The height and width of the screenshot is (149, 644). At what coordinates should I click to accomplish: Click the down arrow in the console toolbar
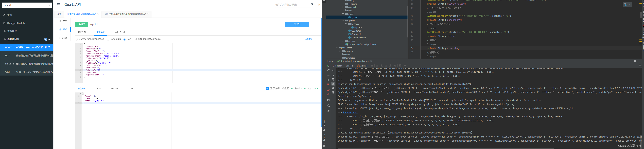(x=333, y=75)
